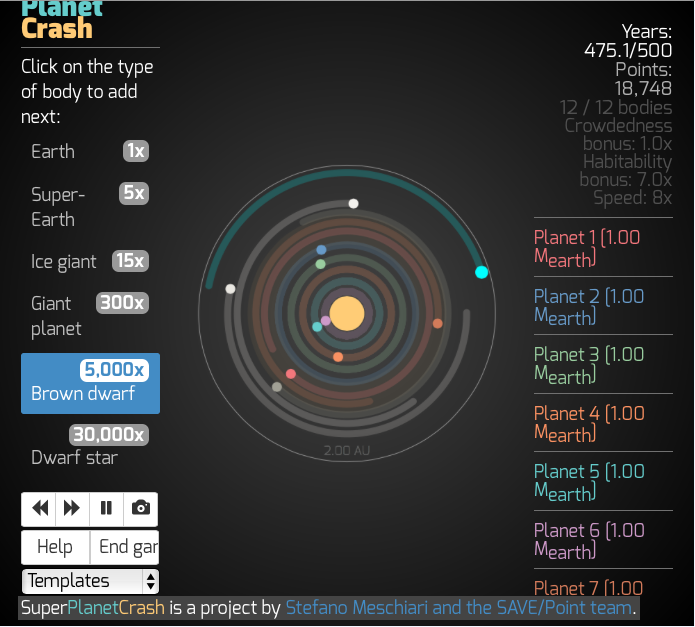695x627 pixels.
Task: Choose Giant planet as next body
Action: (90, 316)
